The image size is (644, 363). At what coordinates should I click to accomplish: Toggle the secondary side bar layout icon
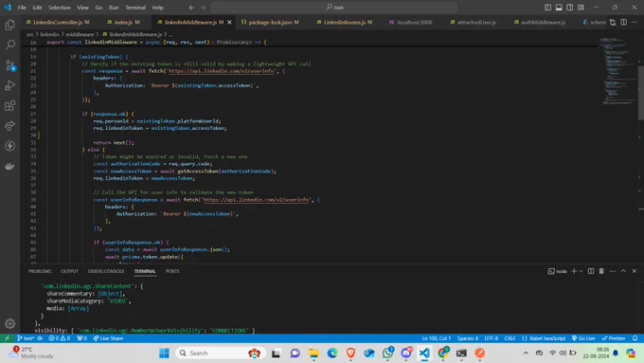pos(570,8)
